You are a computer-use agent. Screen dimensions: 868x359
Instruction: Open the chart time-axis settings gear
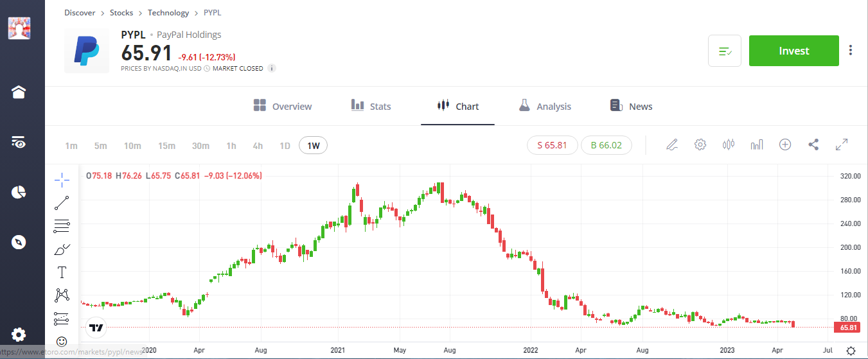851,351
